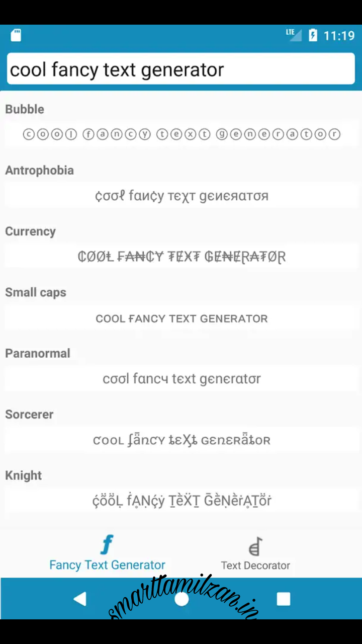This screenshot has height=644, width=362.
Task: Tap the Paranormal style result
Action: tap(181, 378)
